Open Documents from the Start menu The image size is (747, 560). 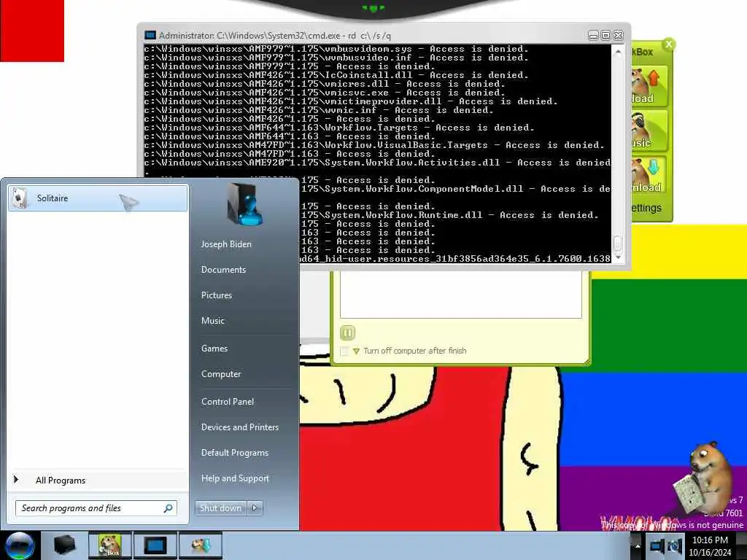[223, 270]
